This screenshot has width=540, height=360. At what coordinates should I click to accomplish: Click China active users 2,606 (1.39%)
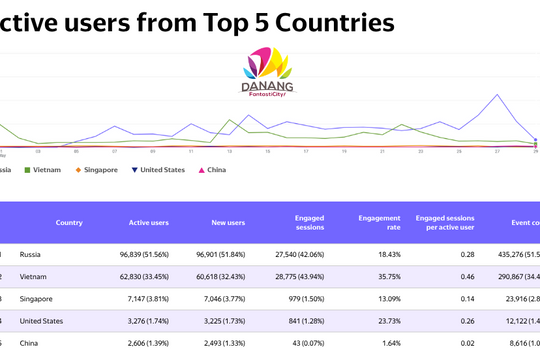pos(148,343)
